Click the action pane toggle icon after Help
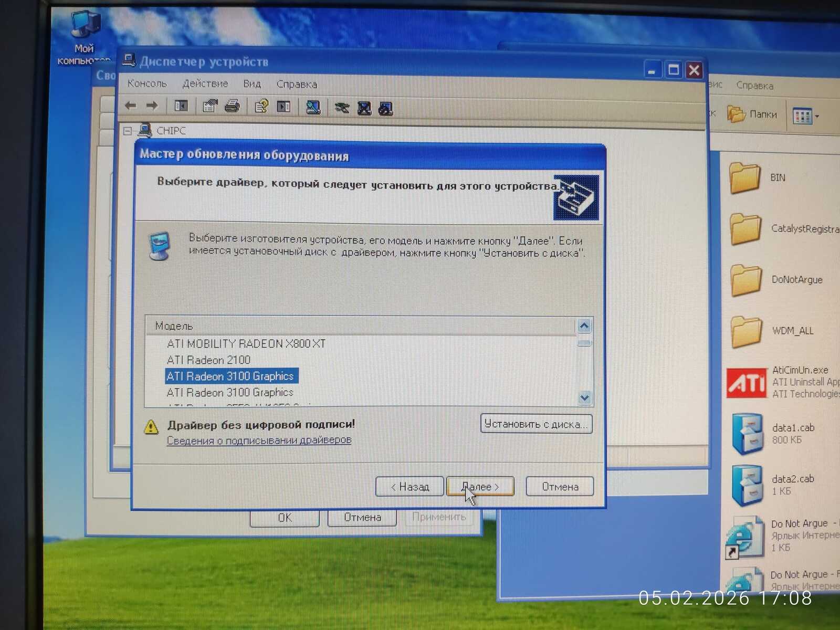Image resolution: width=840 pixels, height=630 pixels. [283, 107]
